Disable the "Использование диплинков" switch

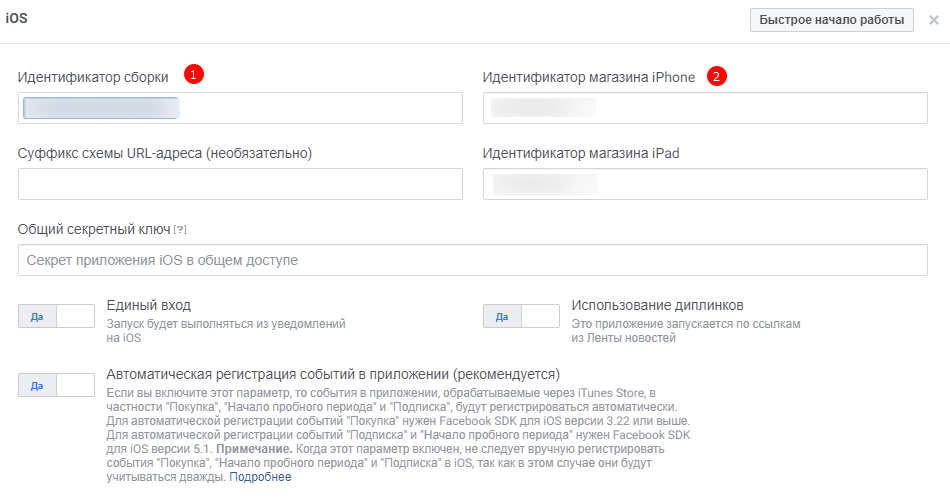click(521, 317)
